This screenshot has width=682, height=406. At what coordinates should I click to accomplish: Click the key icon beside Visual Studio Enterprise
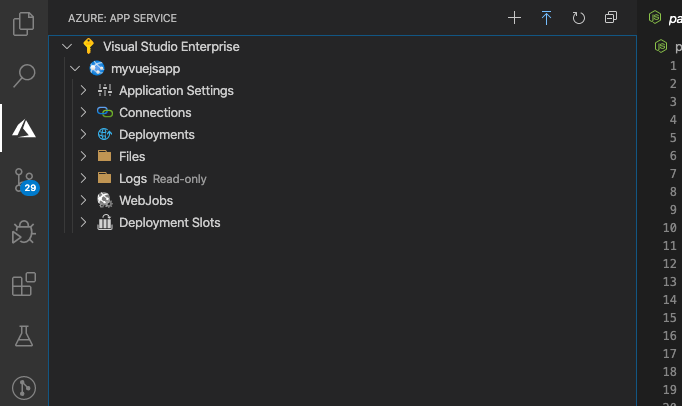[x=88, y=46]
